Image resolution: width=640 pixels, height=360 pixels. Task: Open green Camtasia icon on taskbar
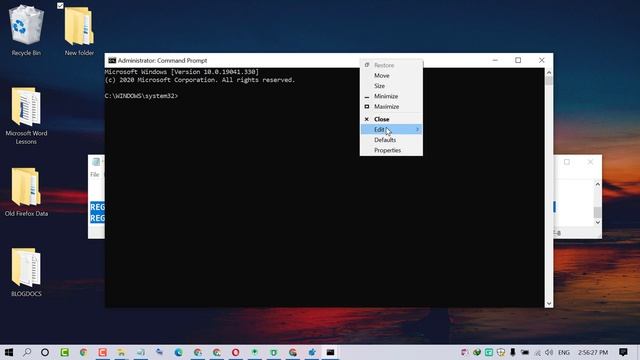[64, 352]
